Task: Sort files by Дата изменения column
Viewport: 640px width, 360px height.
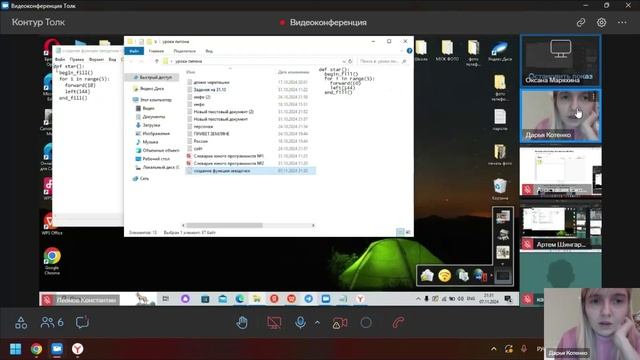Action: pyautogui.click(x=293, y=72)
